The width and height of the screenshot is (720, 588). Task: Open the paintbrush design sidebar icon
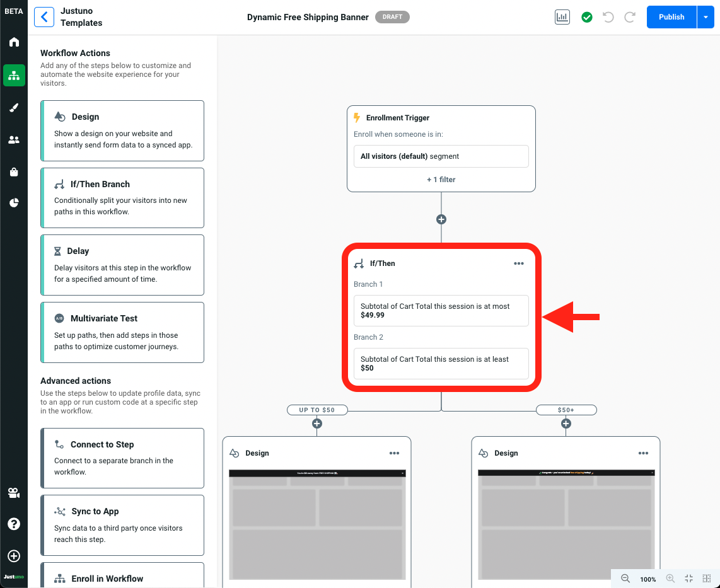pos(14,108)
